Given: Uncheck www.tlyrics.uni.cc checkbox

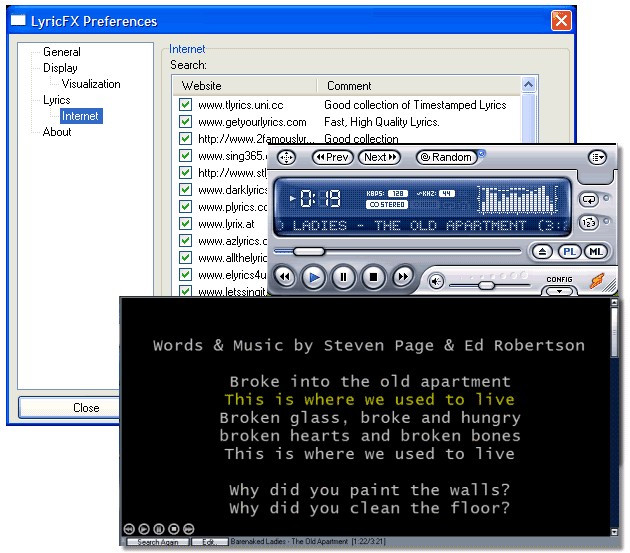Looking at the screenshot, I should pos(185,104).
